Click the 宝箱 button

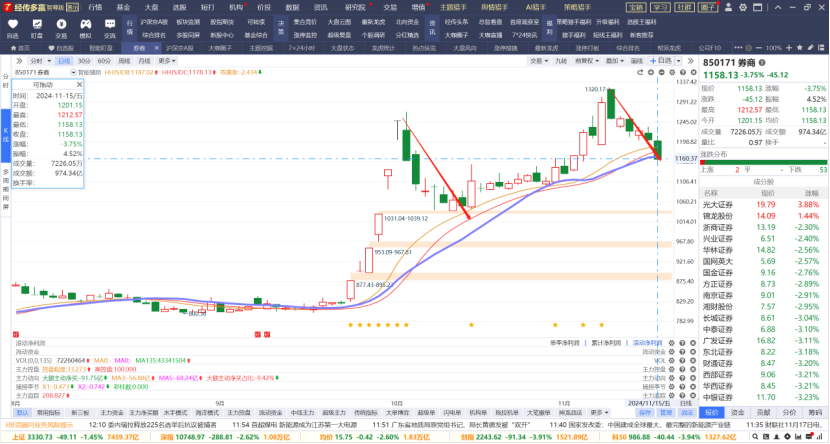coord(636,7)
